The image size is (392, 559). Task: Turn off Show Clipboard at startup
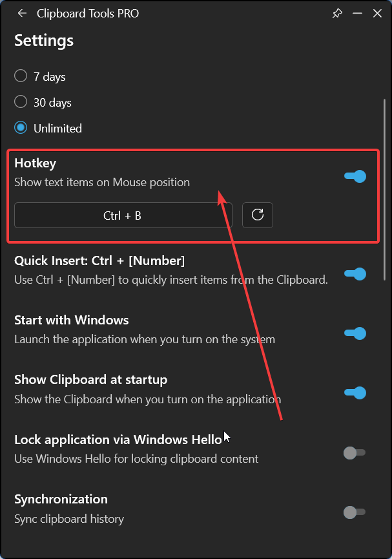[355, 393]
